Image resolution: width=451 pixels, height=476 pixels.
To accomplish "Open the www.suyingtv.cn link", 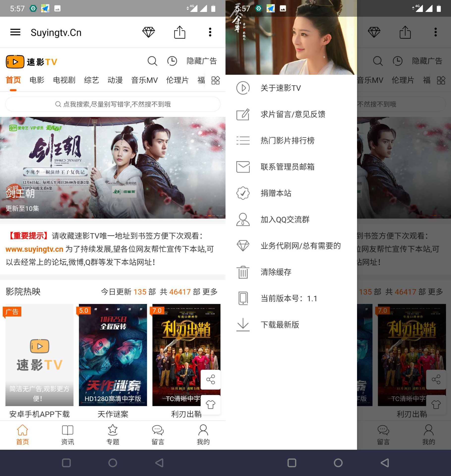I will 34,249.
